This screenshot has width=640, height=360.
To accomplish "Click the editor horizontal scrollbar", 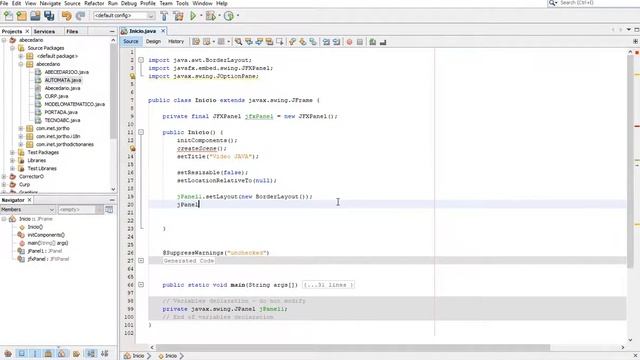I will pyautogui.click(x=353, y=347).
